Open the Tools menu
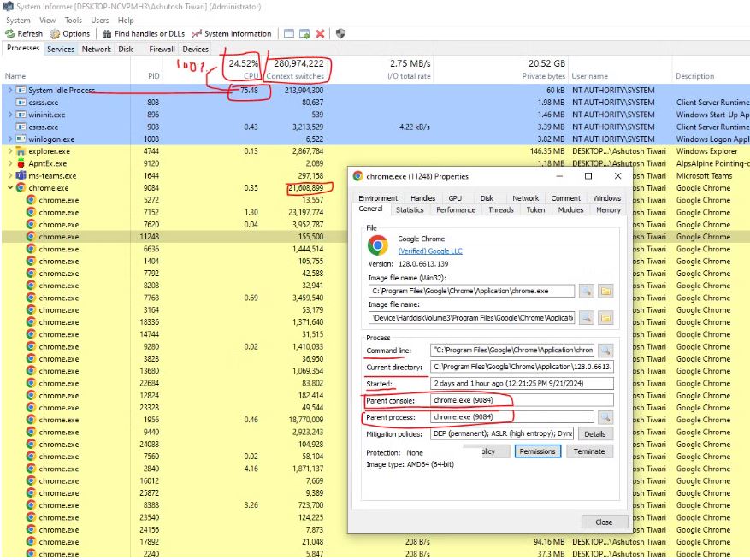 [74, 20]
